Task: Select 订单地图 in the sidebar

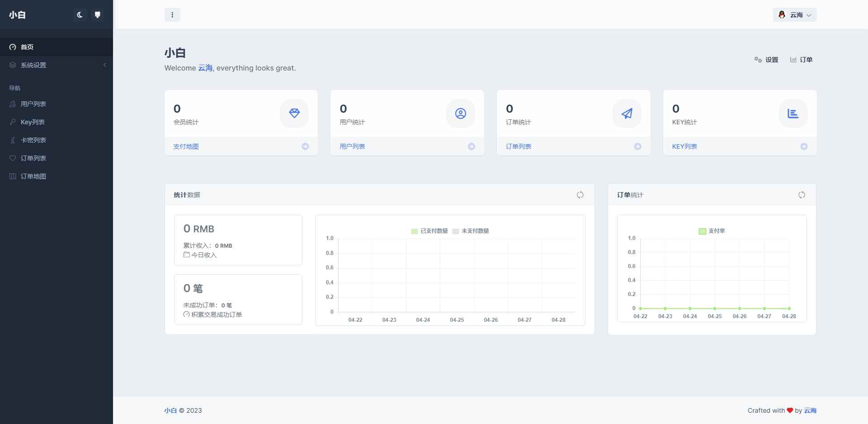Action: (33, 176)
